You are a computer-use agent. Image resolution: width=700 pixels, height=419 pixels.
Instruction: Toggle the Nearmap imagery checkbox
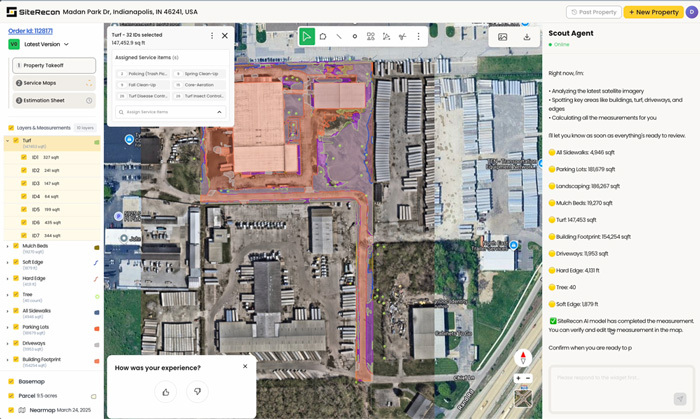pyautogui.click(x=11, y=410)
